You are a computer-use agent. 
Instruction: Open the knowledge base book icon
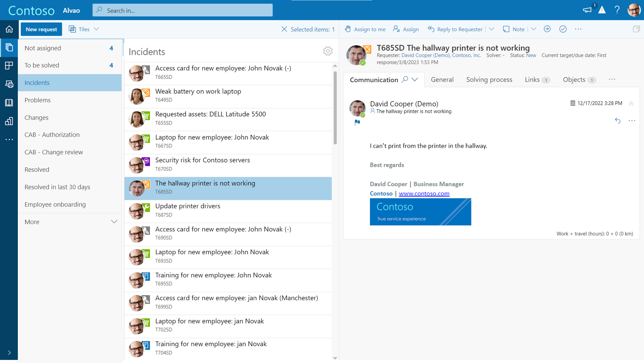point(9,102)
